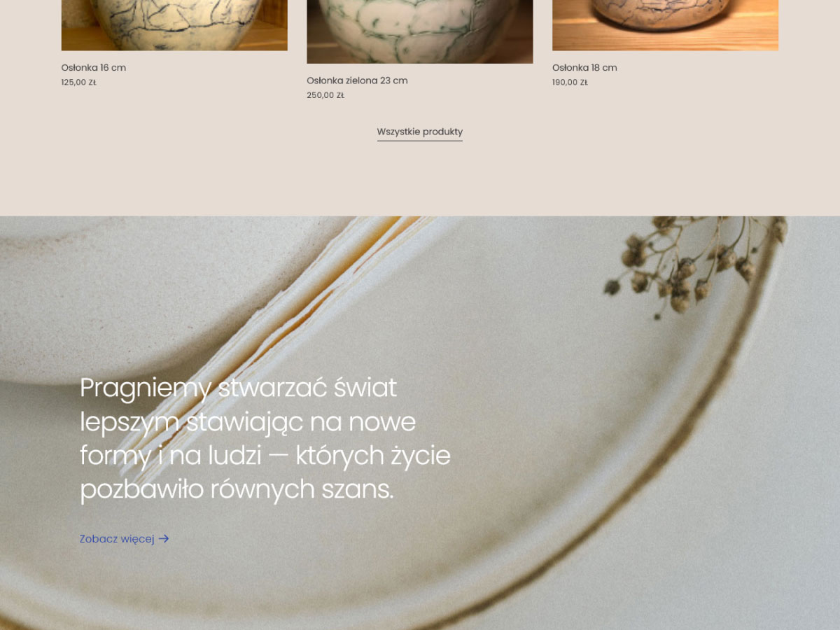The width and height of the screenshot is (840, 630).
Task: Click the arrow icon beside Zobacz więcej
Action: (x=164, y=539)
